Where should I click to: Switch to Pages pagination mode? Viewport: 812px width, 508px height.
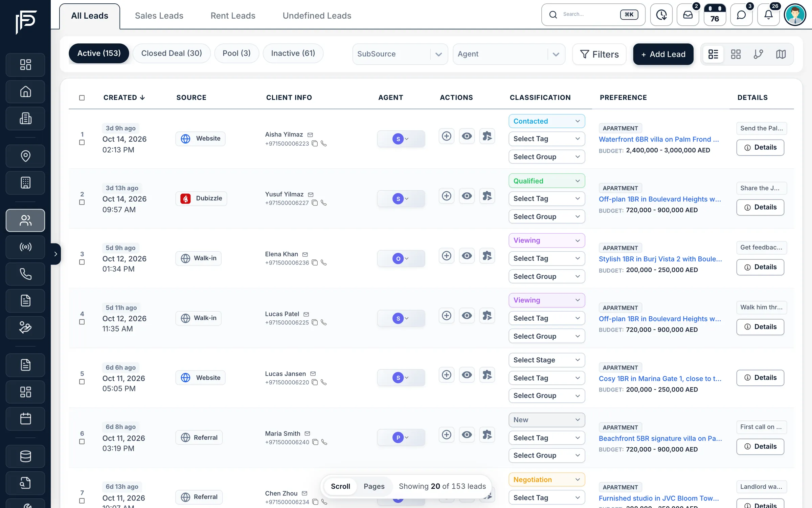click(374, 486)
